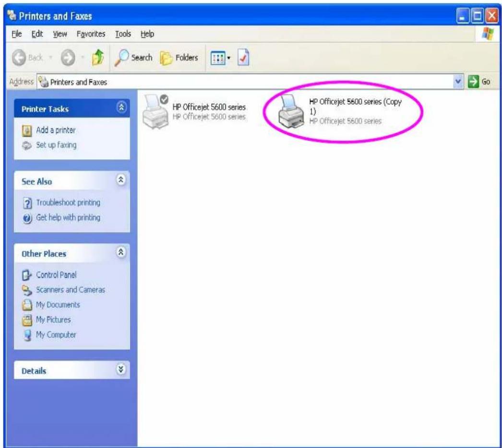Select the default HP Officejet 5600 printer icon
This screenshot has width=502, height=448.
tap(155, 111)
